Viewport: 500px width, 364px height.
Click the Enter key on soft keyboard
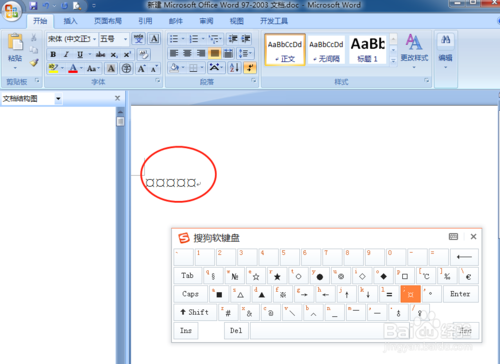pos(460,294)
